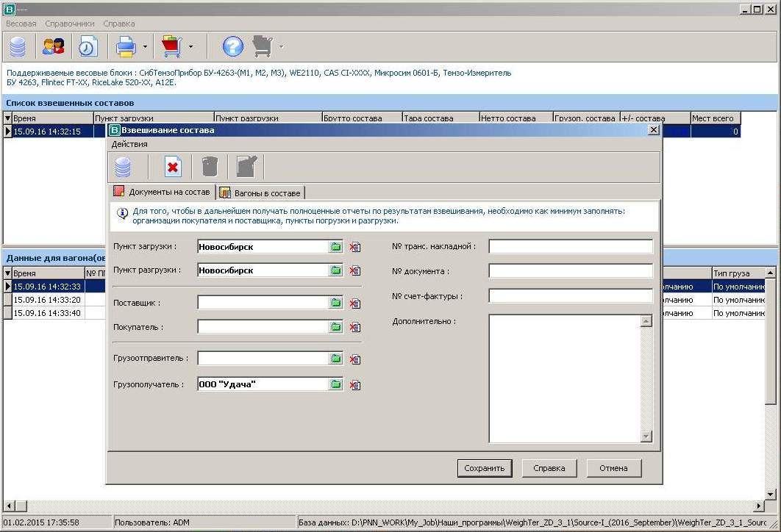This screenshot has height=532, width=781.
Task: Click the users icon in main toolbar
Action: pos(53,47)
